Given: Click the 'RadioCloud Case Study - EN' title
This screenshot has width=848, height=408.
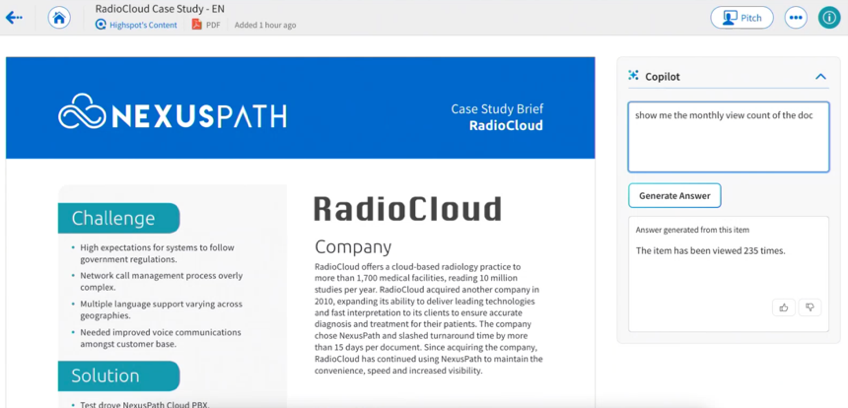Looking at the screenshot, I should tap(160, 9).
